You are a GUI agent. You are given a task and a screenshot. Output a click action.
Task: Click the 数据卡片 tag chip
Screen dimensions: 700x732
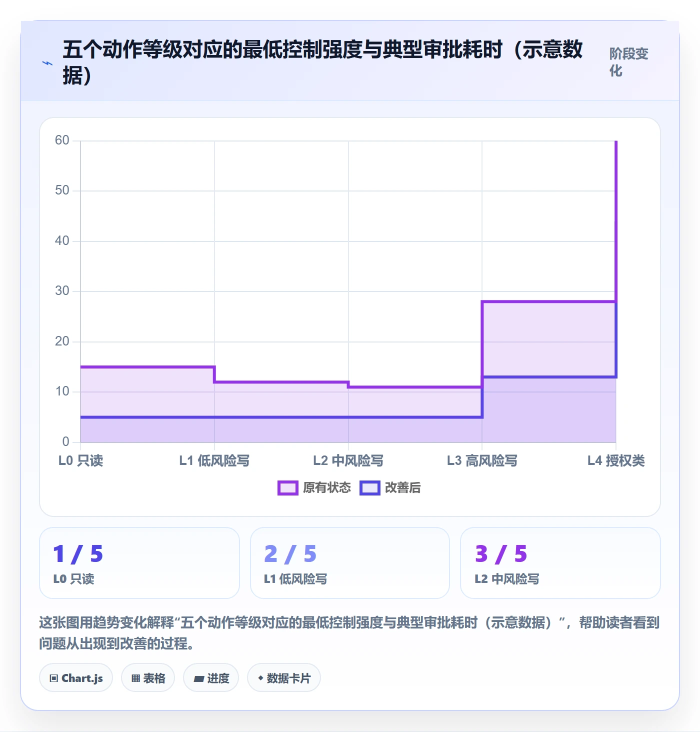[x=284, y=678]
